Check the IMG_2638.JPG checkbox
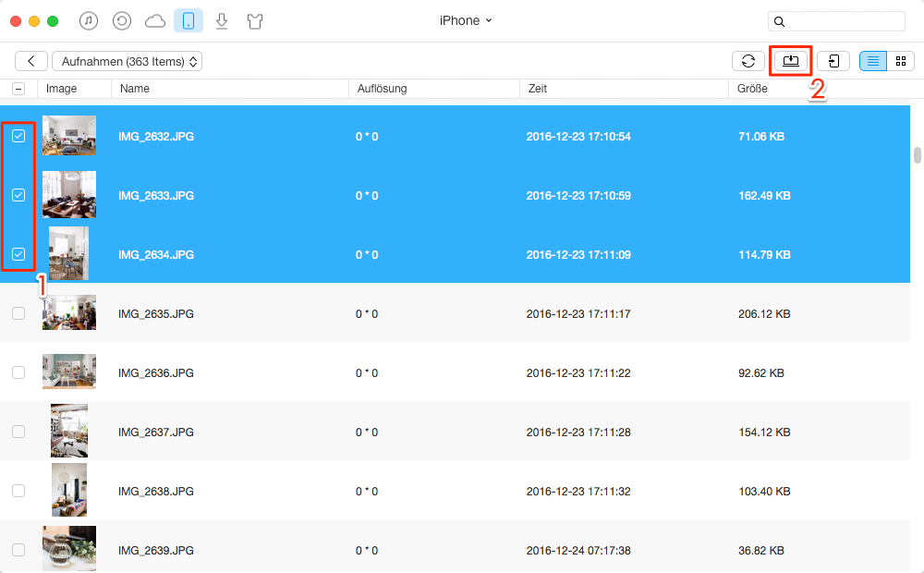 (x=18, y=491)
